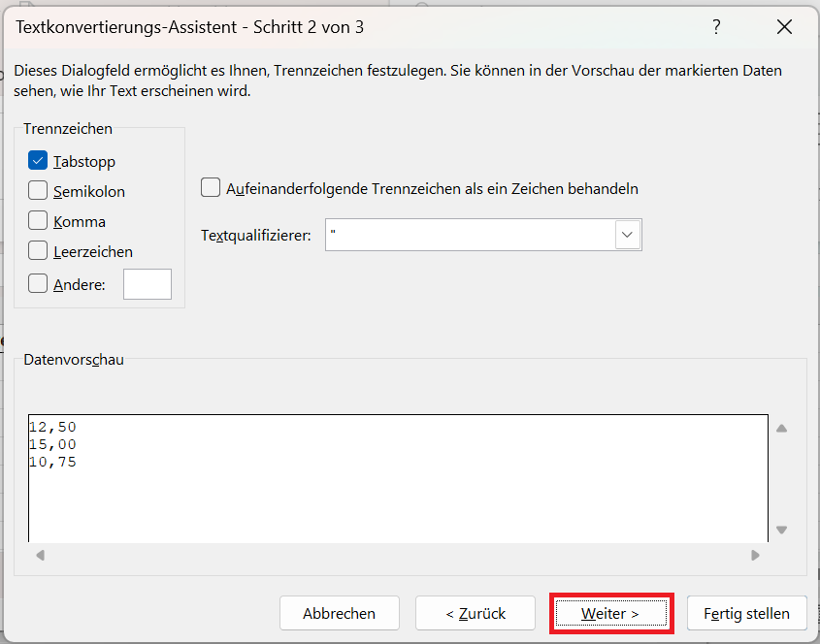
Task: Select the 10,75 preview row
Action: (x=52, y=462)
